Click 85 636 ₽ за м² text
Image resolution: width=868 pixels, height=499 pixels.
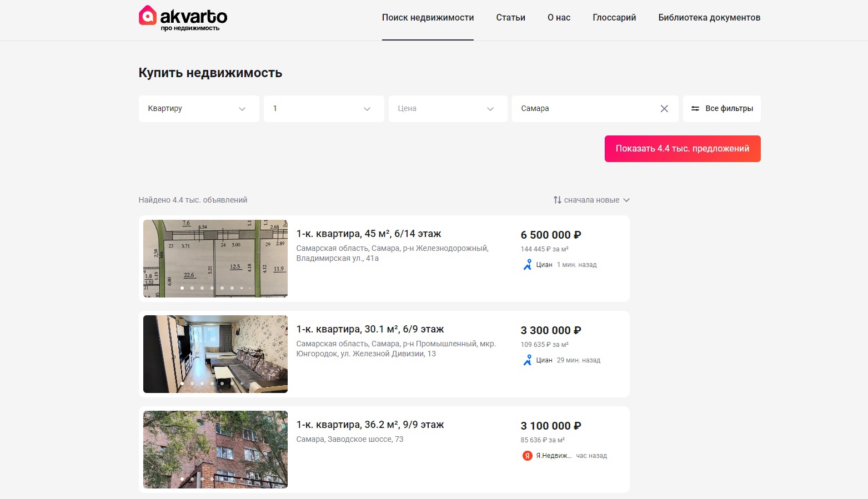[x=543, y=440]
